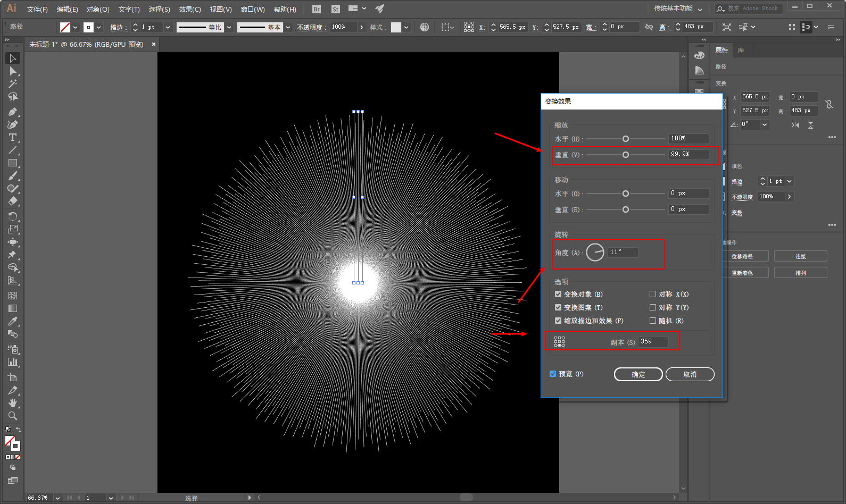Image resolution: width=846 pixels, height=504 pixels.
Task: Close the 未标题-1 document tab
Action: pyautogui.click(x=154, y=44)
